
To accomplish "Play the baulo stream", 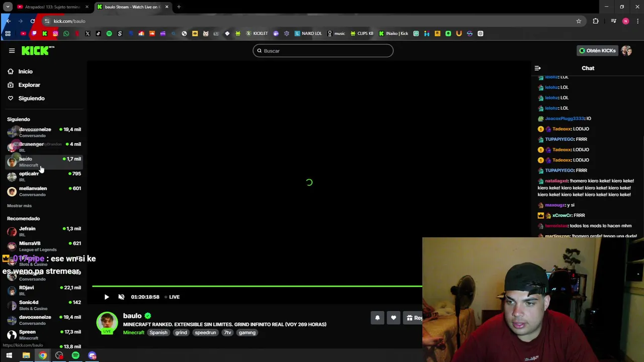I will click(107, 297).
